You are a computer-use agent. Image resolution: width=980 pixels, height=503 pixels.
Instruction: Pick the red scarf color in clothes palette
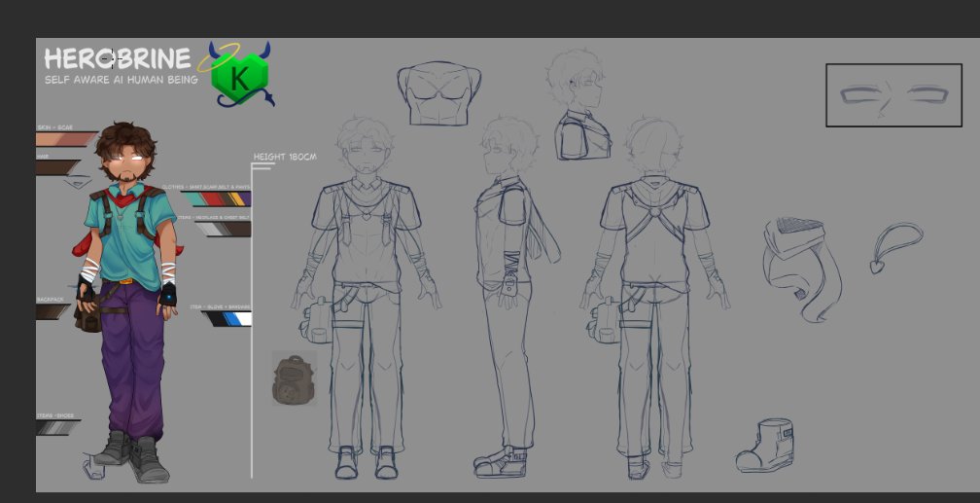tap(214, 198)
